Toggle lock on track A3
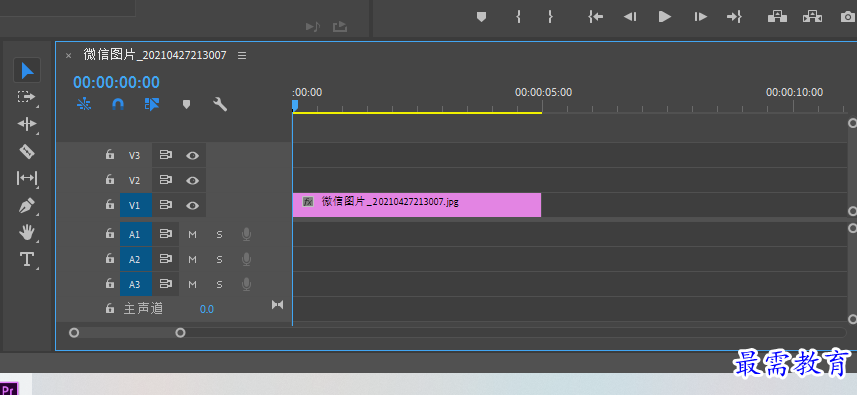857x395 pixels. pyautogui.click(x=110, y=284)
